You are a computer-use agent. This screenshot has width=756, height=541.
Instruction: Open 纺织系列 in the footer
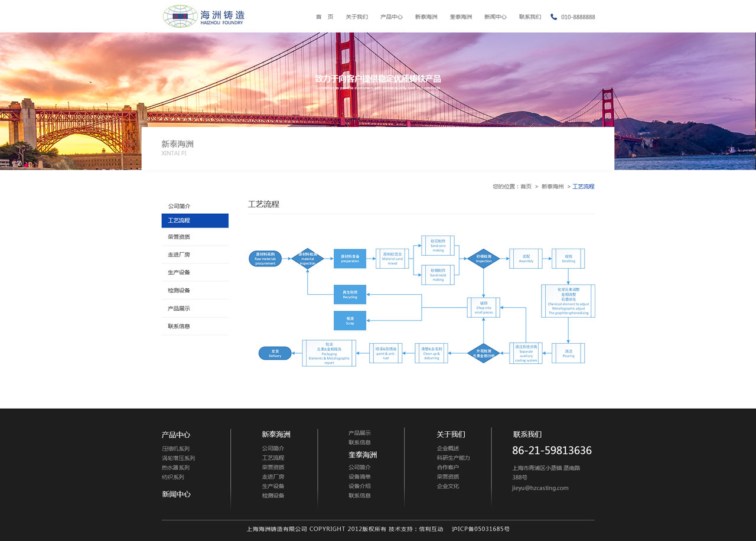coord(173,477)
